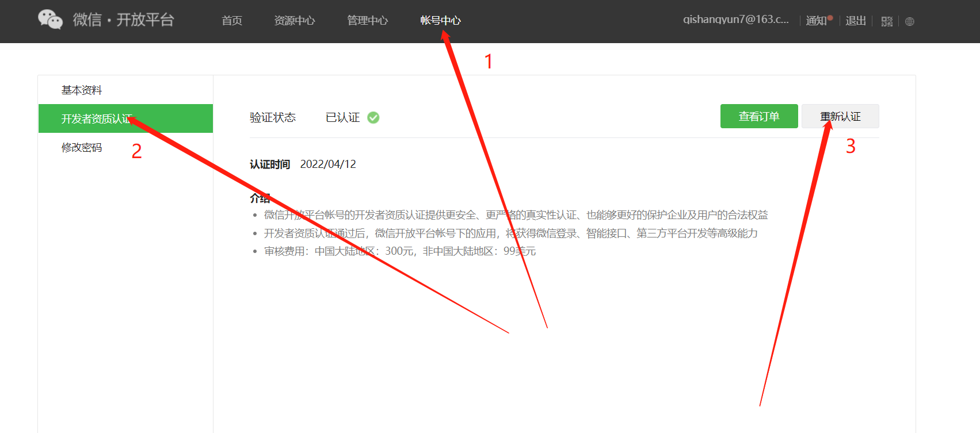This screenshot has width=980, height=433.
Task: Click the 验证状态 label
Action: click(273, 117)
